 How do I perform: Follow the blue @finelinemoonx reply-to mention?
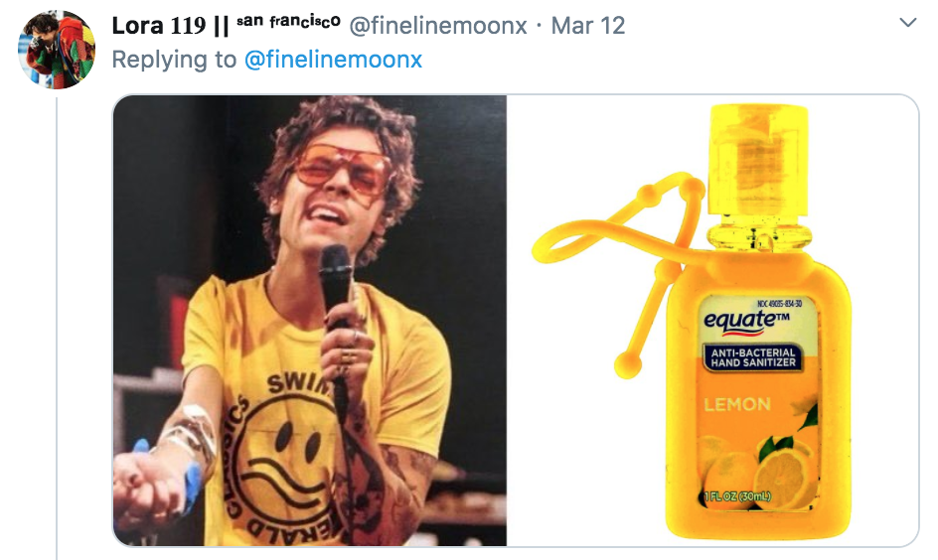click(333, 60)
